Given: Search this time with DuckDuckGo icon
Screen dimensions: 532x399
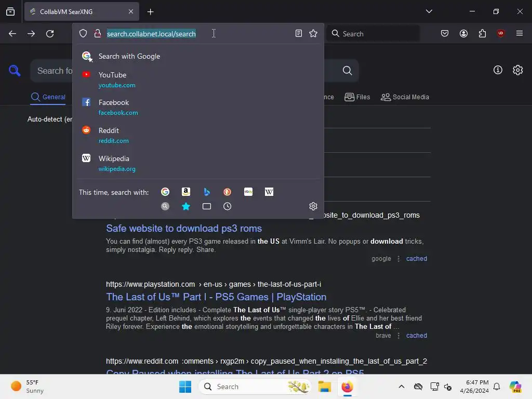Looking at the screenshot, I should click(x=228, y=192).
